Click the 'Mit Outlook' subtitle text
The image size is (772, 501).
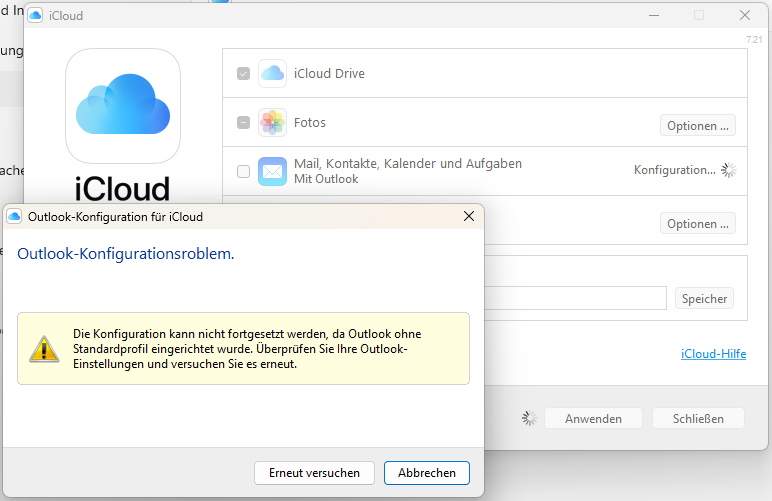point(326,179)
